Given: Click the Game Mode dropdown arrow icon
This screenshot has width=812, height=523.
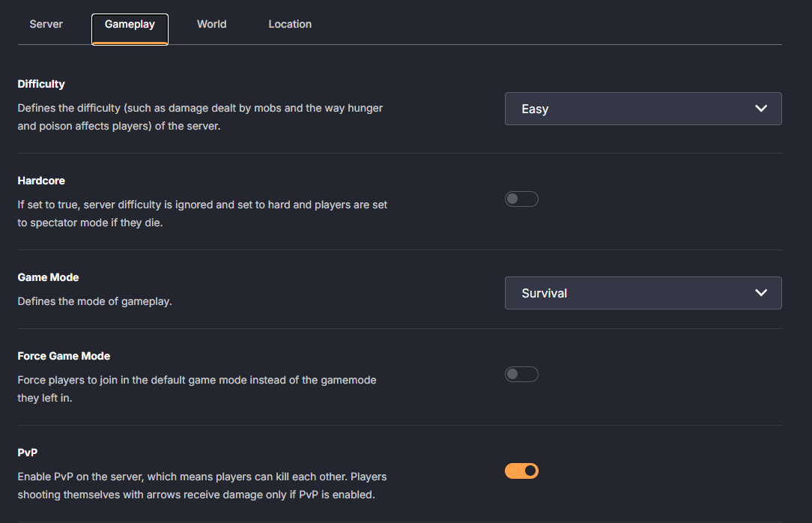Looking at the screenshot, I should coord(761,293).
